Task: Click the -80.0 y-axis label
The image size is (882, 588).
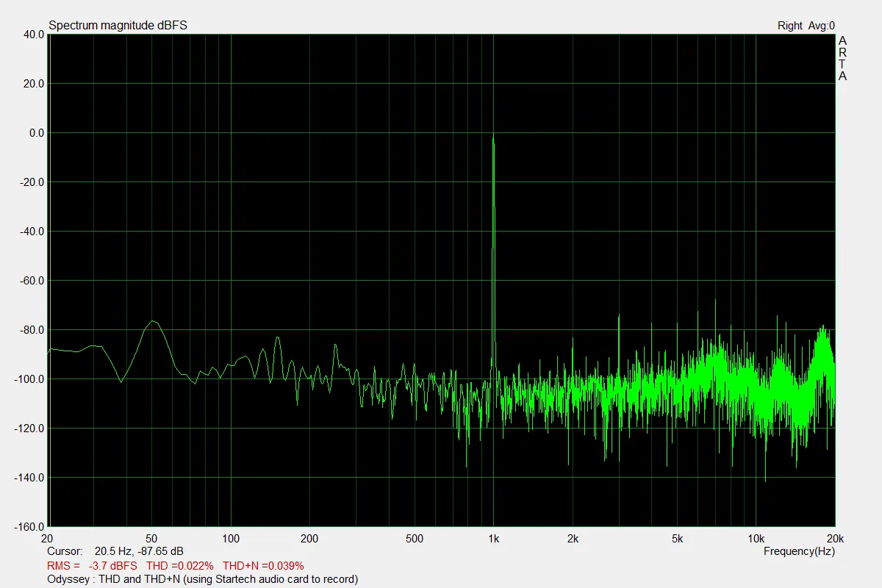Action: click(32, 330)
